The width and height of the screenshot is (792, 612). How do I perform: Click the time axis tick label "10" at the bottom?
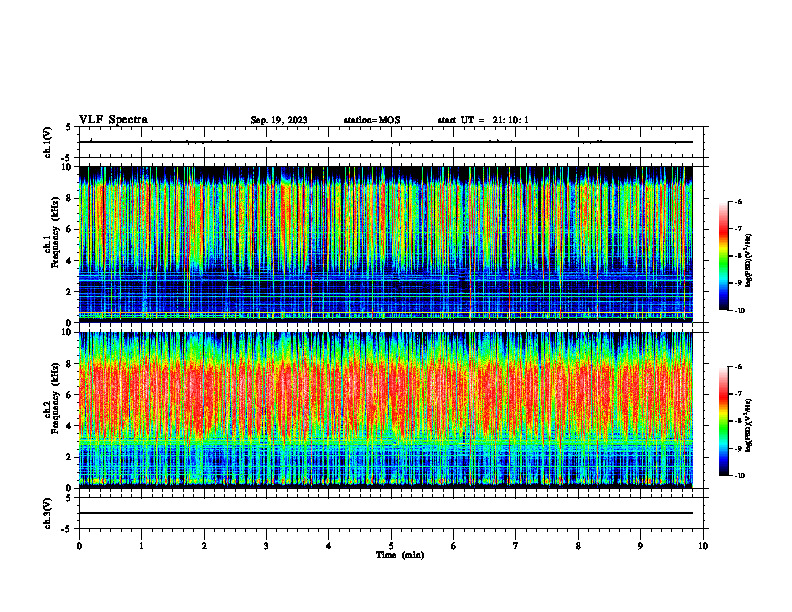pos(703,546)
